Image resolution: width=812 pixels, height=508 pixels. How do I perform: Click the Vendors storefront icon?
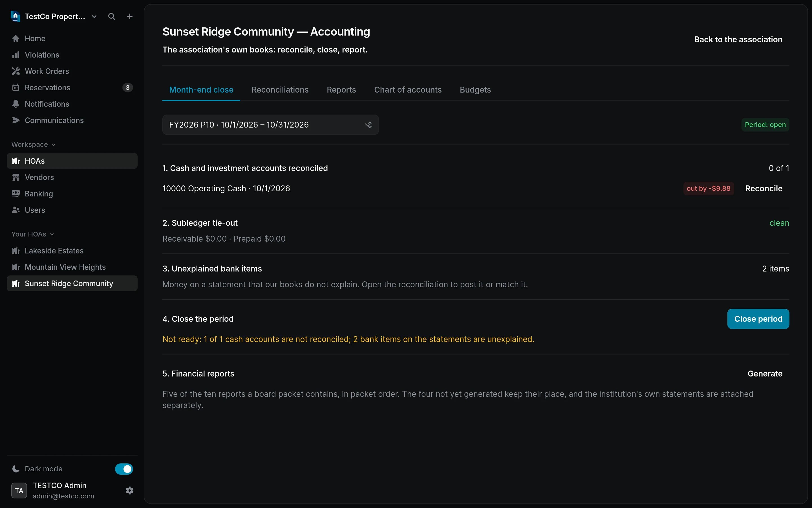point(16,178)
